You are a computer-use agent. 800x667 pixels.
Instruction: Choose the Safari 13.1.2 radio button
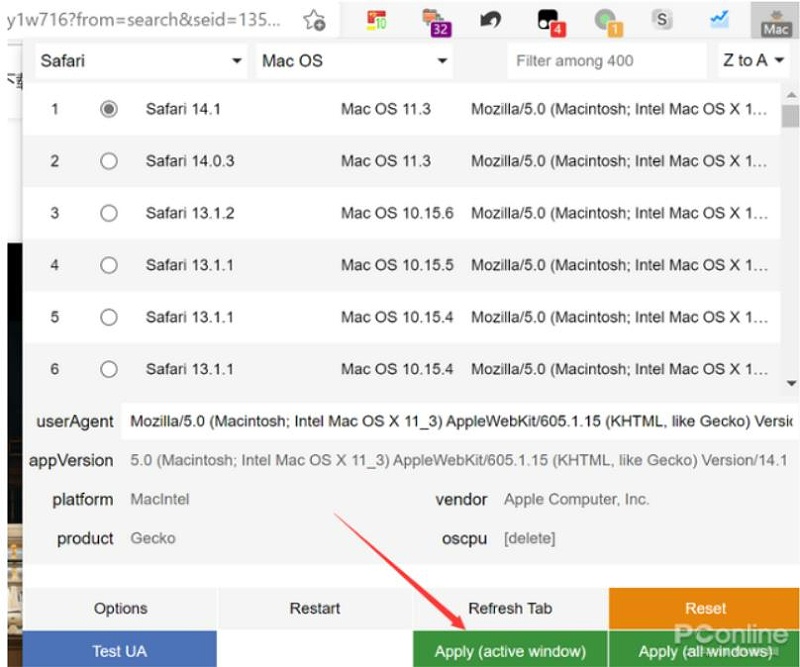pos(109,213)
